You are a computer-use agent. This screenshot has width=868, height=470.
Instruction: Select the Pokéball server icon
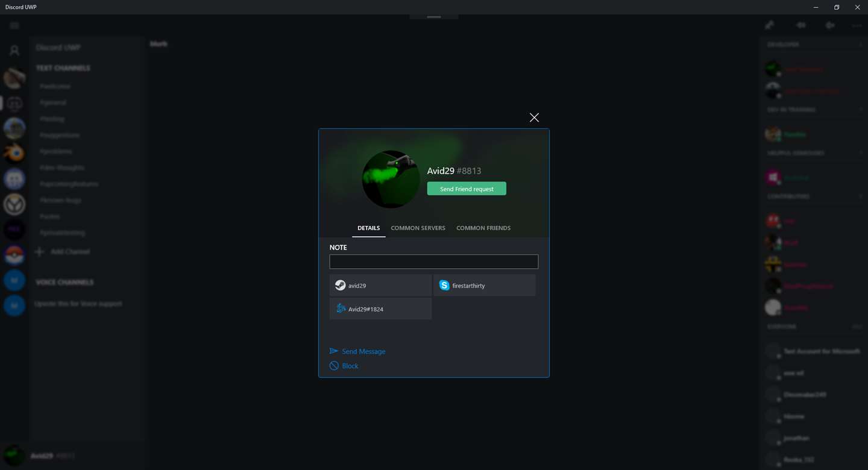pyautogui.click(x=14, y=255)
